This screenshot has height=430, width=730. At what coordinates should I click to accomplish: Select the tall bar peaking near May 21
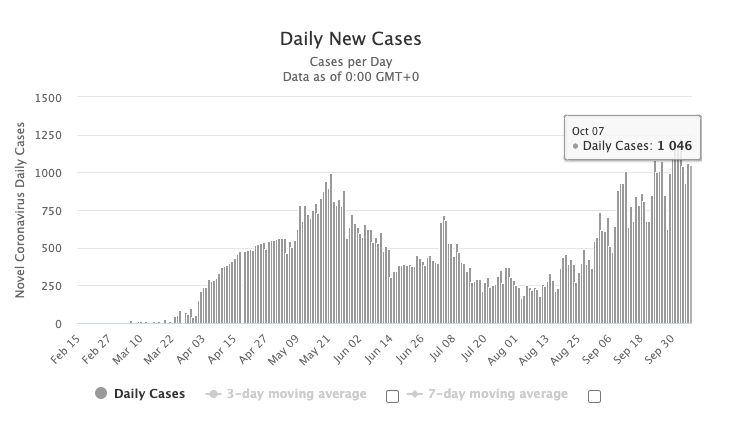click(331, 249)
